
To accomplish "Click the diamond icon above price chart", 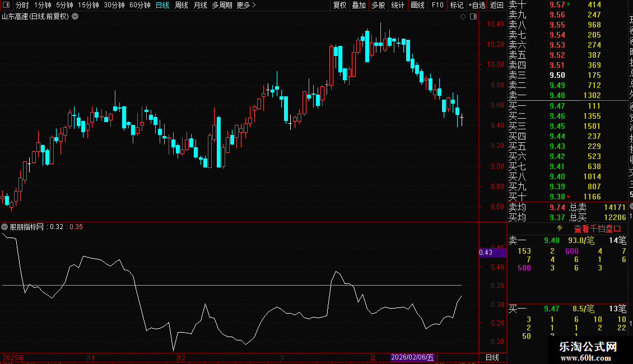I will (463, 17).
